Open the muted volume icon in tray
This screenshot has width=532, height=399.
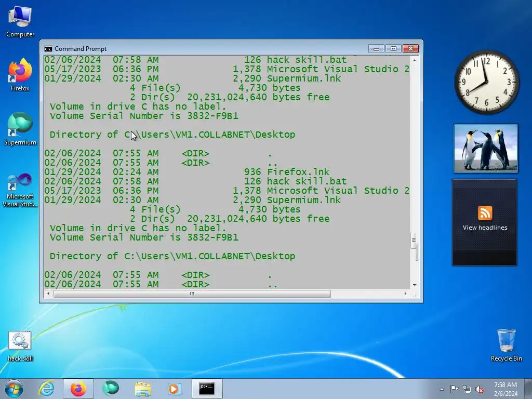tap(480, 389)
